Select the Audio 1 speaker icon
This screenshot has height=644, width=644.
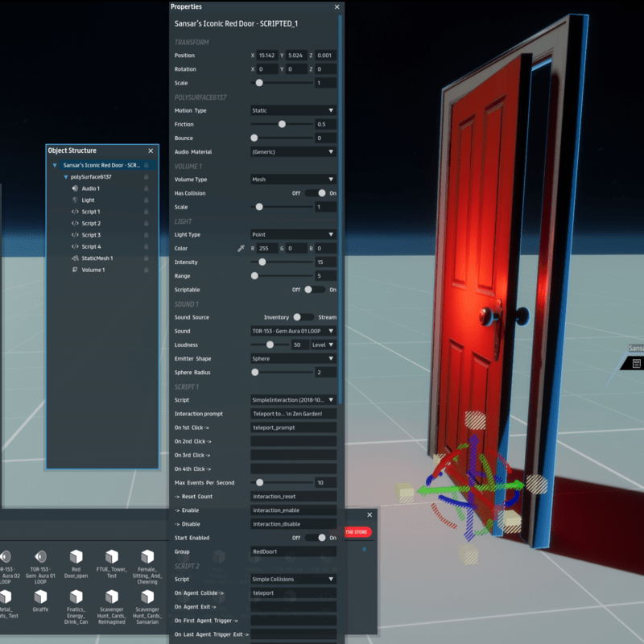pos(74,188)
